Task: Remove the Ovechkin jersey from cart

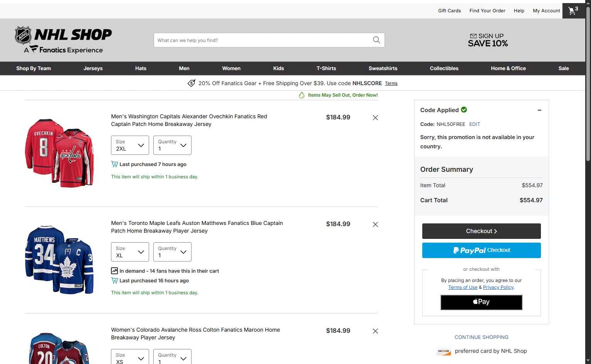Action: coord(375,118)
